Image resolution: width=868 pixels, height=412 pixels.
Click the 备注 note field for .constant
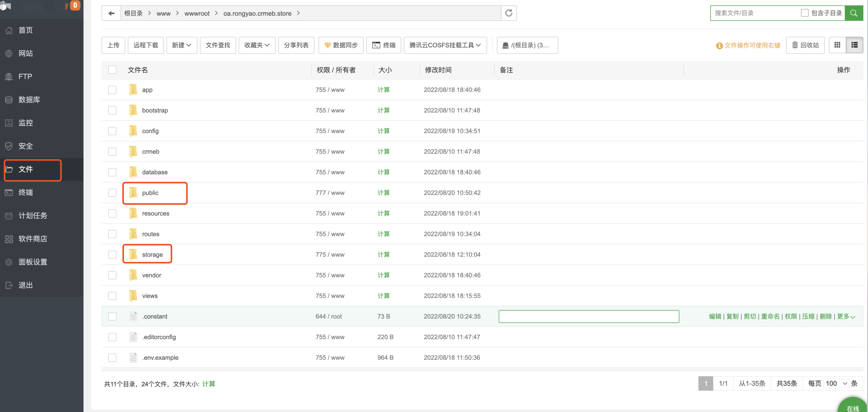point(589,316)
